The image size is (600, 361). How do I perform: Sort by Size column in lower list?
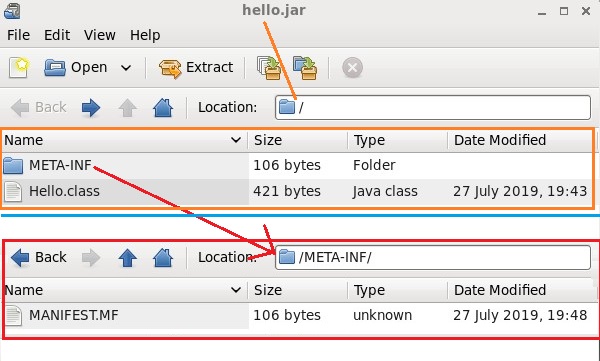[x=298, y=290]
